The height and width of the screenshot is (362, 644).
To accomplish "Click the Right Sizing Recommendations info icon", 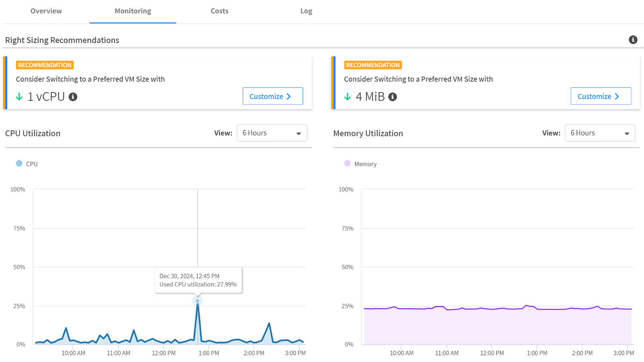I will point(633,39).
